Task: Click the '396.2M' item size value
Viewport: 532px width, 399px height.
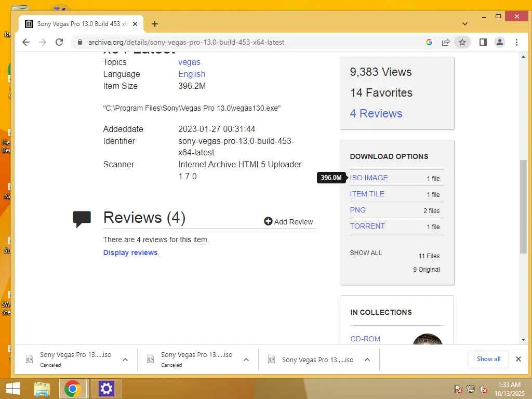Action: click(192, 86)
